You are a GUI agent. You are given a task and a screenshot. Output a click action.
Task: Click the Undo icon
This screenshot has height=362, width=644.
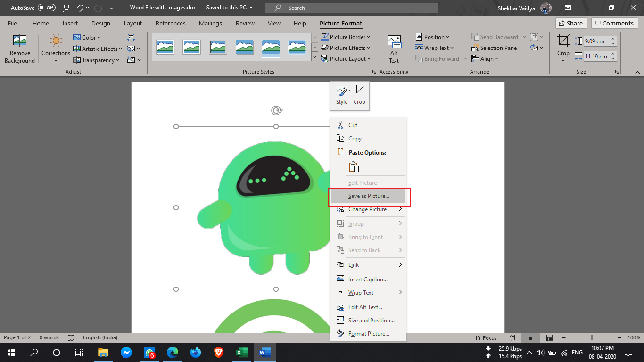click(80, 8)
